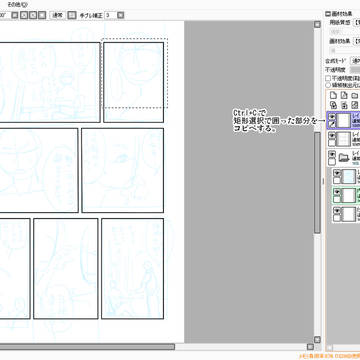360x360 pixels.
Task: Click the transfer down layer icon
Action: (x=333, y=105)
